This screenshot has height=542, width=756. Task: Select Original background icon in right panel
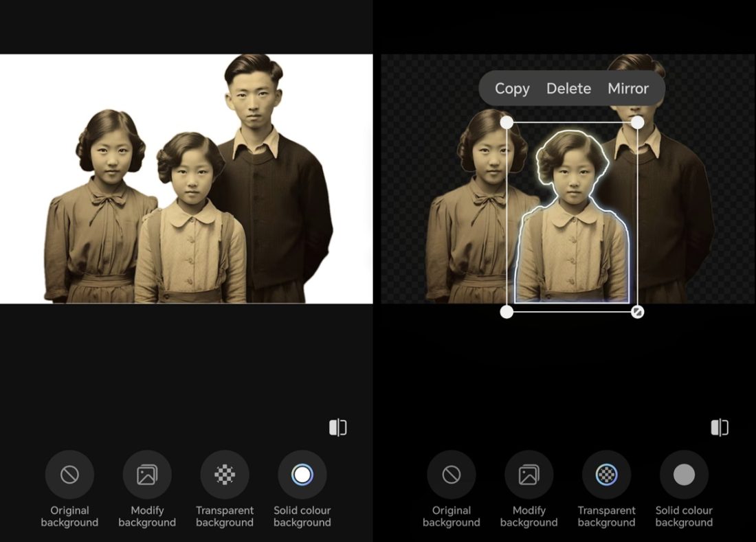[452, 475]
